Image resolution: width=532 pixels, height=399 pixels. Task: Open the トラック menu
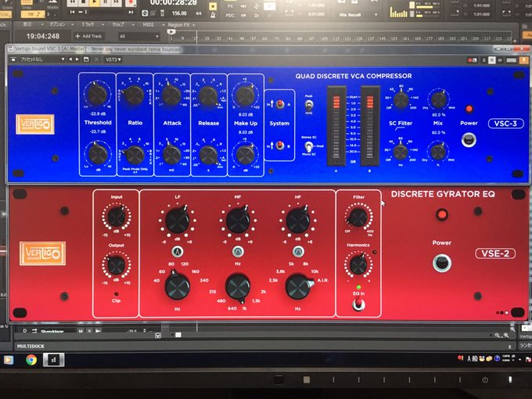(91, 25)
